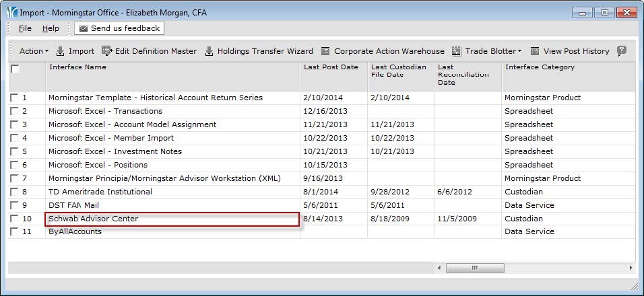Open the Help menu

click(x=51, y=28)
